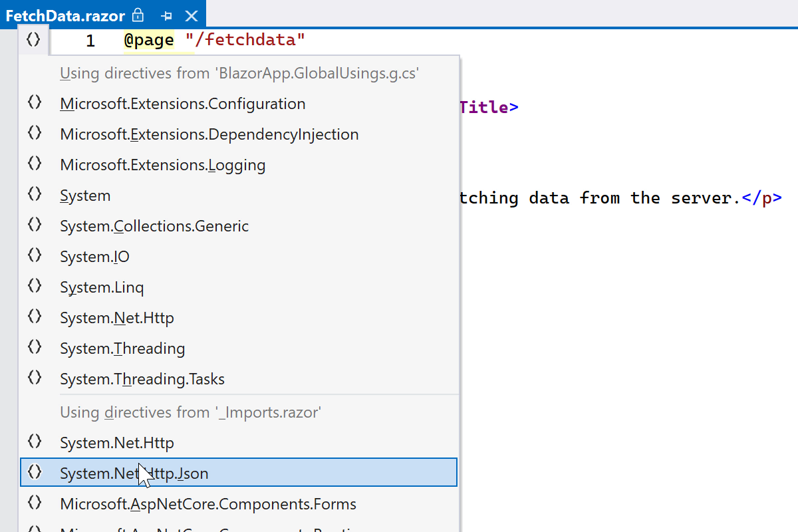Image resolution: width=798 pixels, height=532 pixels.
Task: Choose Microsoft.Extensions.DependencyInjection entry
Action: click(209, 134)
